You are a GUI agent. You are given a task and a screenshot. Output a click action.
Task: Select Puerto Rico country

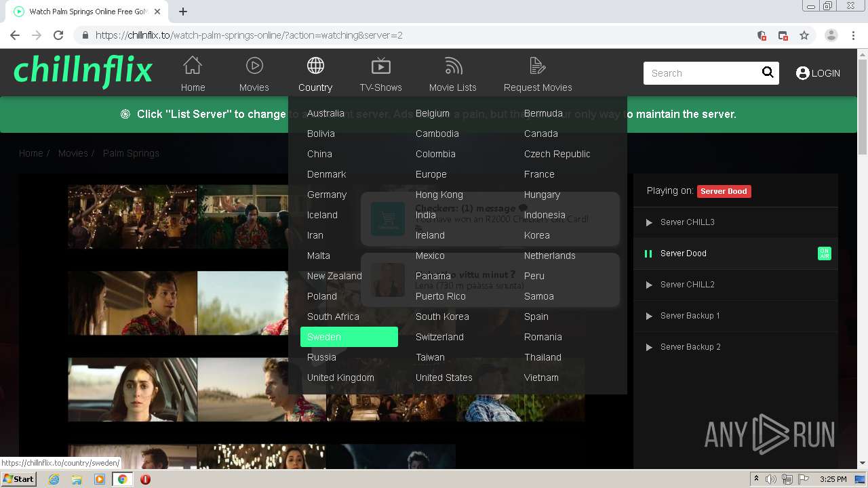tap(441, 296)
